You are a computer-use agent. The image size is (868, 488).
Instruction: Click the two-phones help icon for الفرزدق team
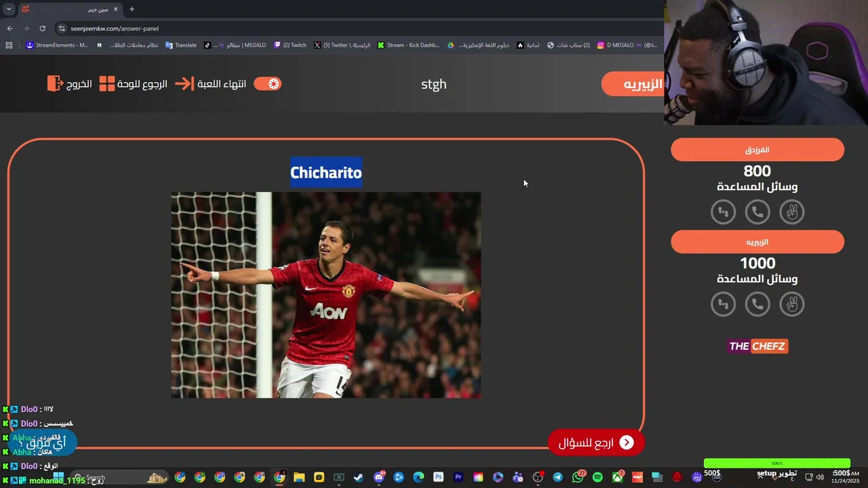tap(724, 212)
